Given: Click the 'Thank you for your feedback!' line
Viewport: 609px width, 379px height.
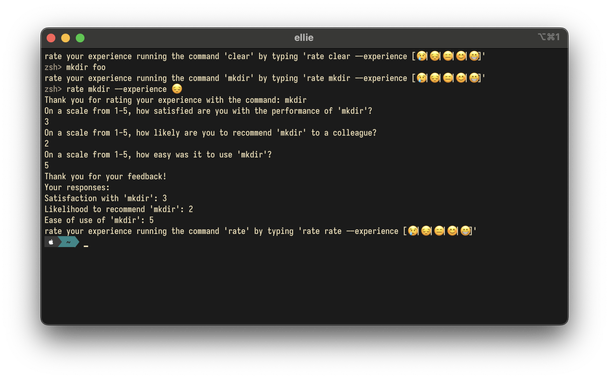Looking at the screenshot, I should click(x=105, y=176).
